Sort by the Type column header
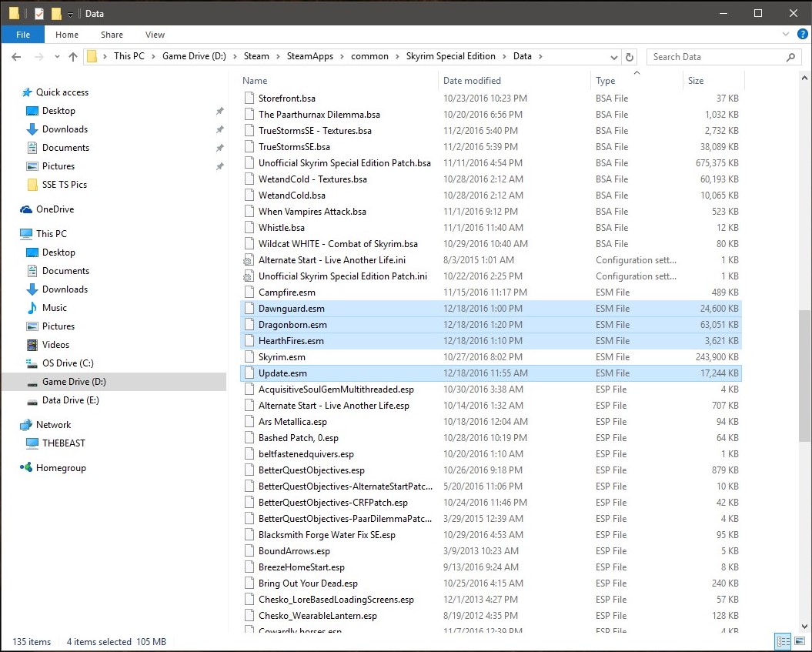812x652 pixels. pos(606,81)
